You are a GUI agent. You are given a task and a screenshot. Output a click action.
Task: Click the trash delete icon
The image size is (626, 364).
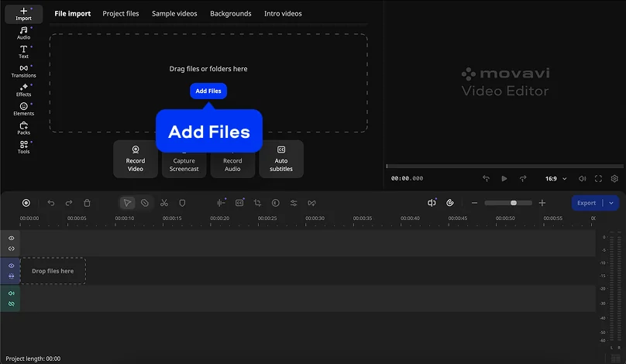[88, 203]
